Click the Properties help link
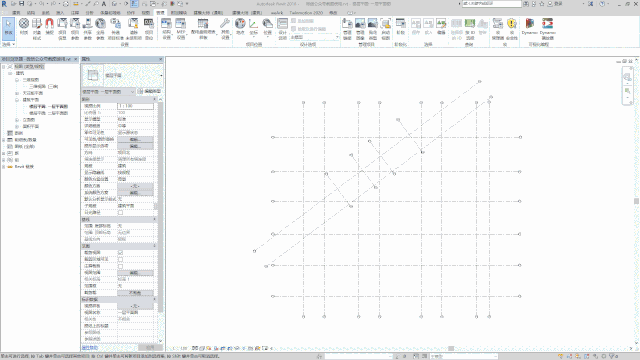 [x=90, y=348]
